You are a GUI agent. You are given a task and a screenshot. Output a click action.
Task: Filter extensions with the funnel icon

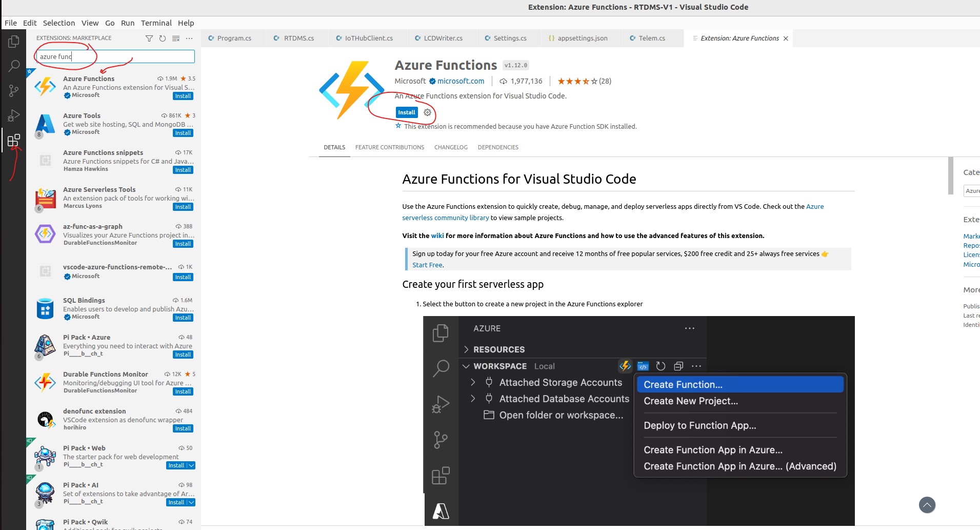tap(149, 38)
